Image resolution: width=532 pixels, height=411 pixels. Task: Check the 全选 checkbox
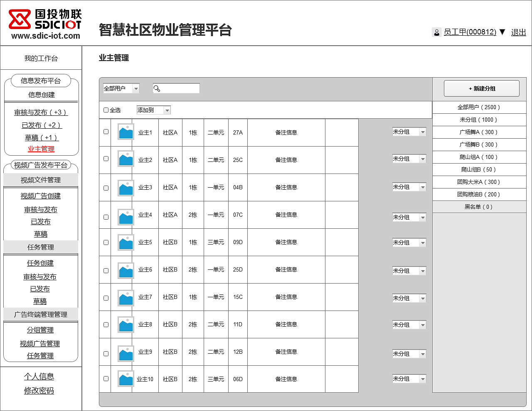tap(106, 110)
